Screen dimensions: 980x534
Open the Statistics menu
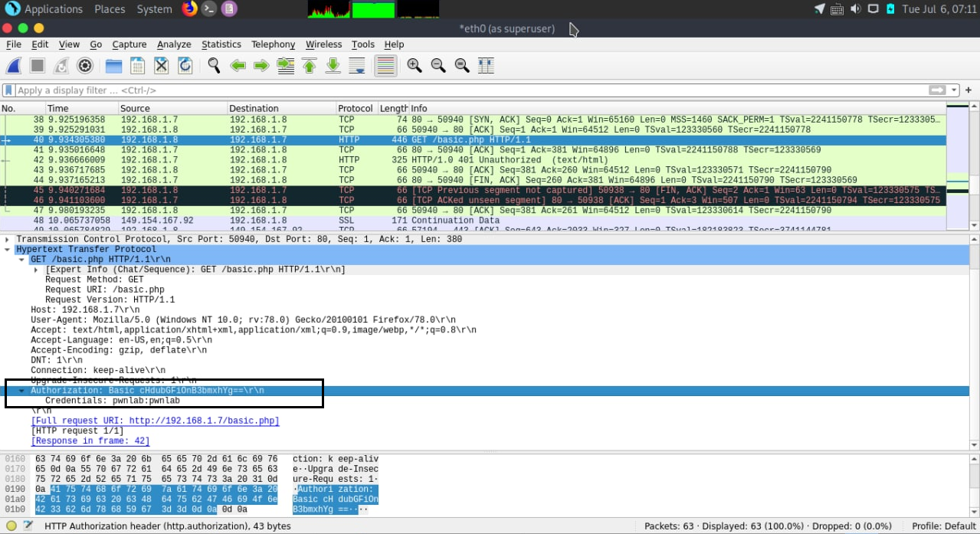pos(221,44)
